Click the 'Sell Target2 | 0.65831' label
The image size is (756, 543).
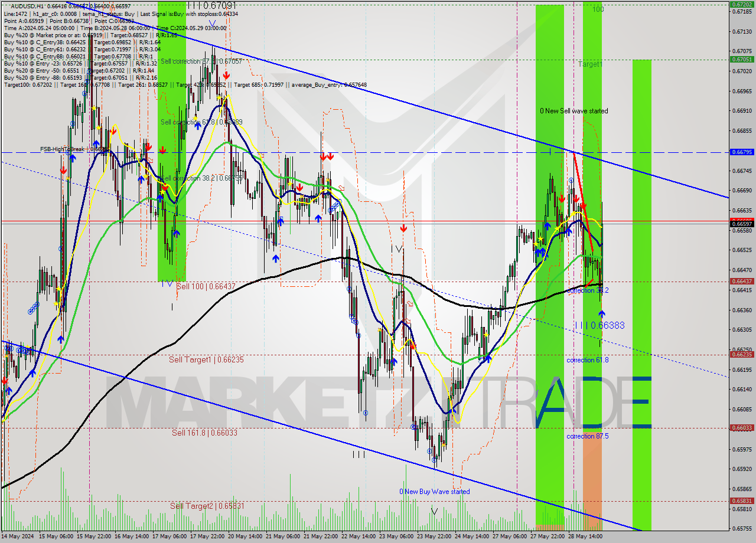coord(207,506)
